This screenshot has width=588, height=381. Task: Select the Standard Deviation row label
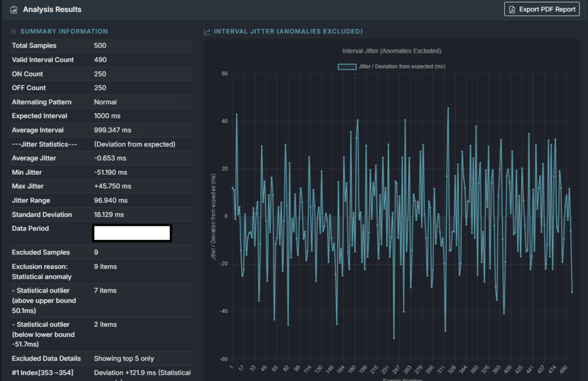coord(42,214)
